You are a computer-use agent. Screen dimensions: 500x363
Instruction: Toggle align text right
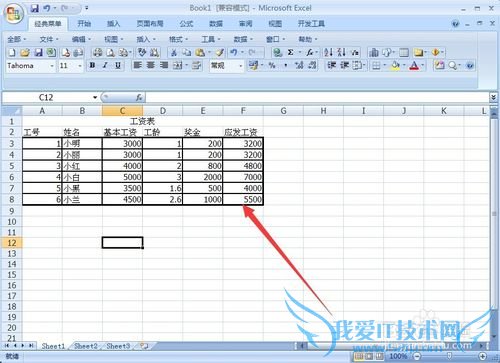pyautogui.click(x=163, y=65)
